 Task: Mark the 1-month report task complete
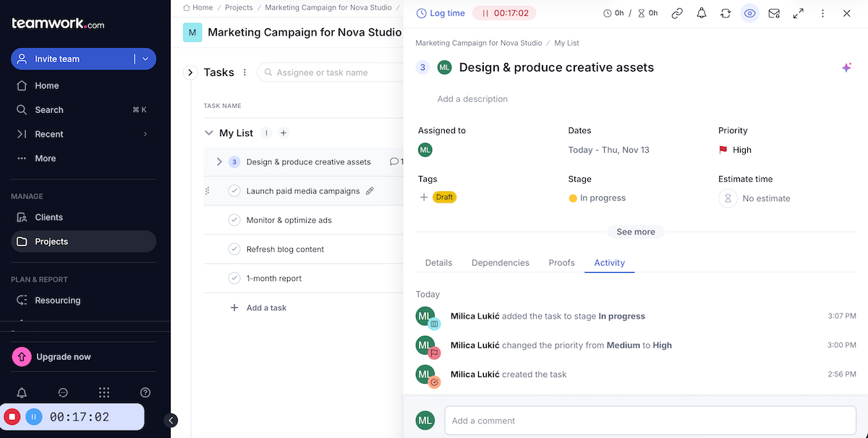pyautogui.click(x=234, y=278)
